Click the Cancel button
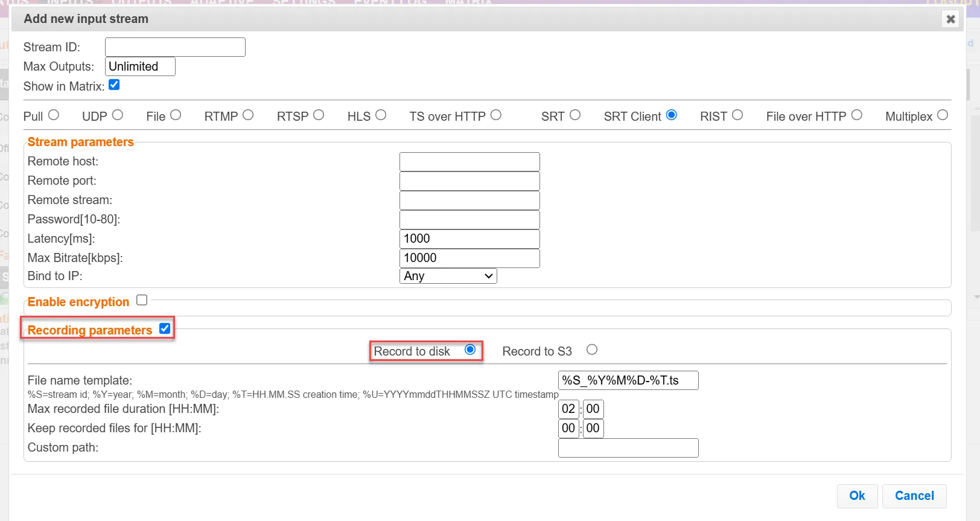 [x=914, y=496]
